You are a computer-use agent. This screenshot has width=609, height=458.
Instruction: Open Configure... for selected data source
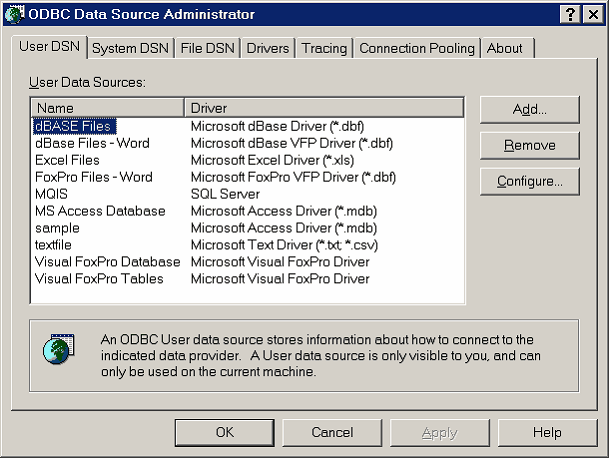point(529,181)
